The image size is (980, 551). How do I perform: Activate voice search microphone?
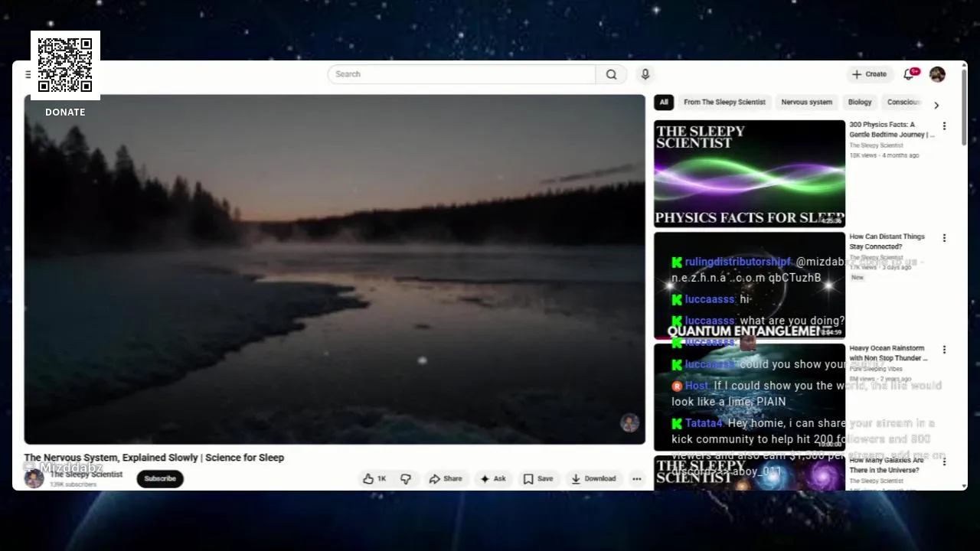pos(645,74)
